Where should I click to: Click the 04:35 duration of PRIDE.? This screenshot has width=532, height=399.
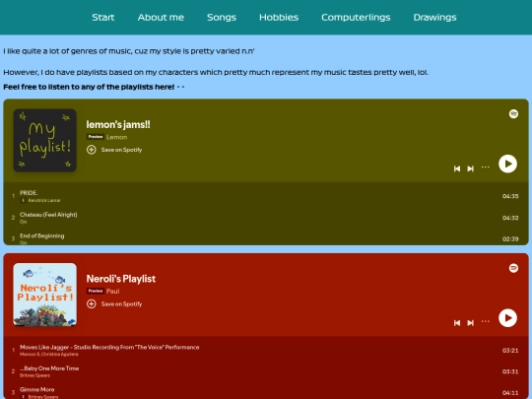510,196
